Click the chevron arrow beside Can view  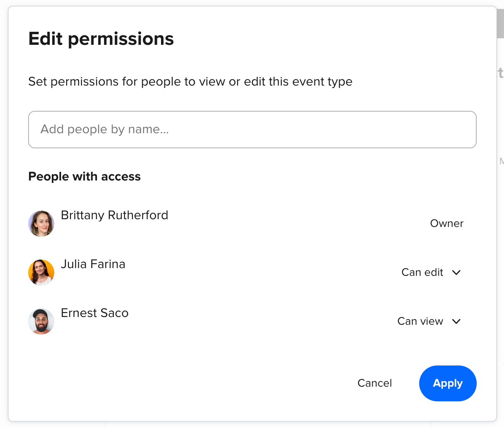pyautogui.click(x=456, y=321)
